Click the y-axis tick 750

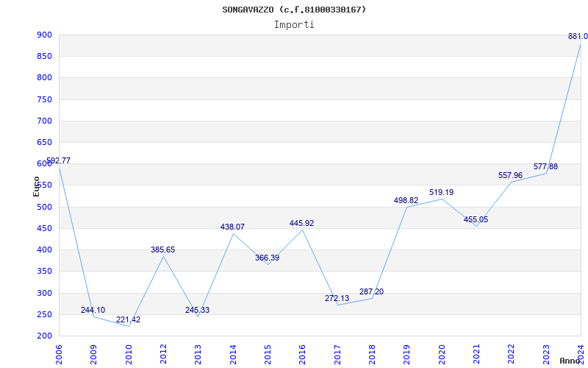44,99
